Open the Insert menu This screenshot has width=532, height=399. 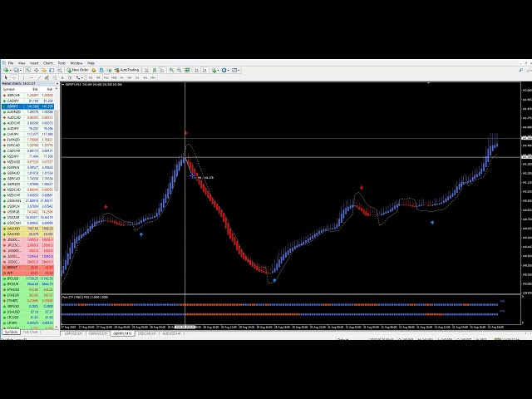pyautogui.click(x=34, y=63)
